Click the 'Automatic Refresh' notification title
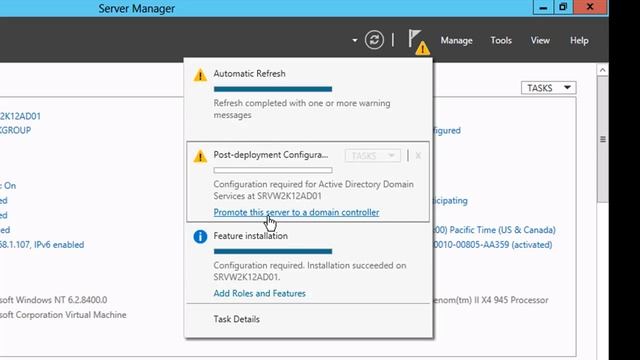Viewport: 640px width, 360px height. [249, 73]
